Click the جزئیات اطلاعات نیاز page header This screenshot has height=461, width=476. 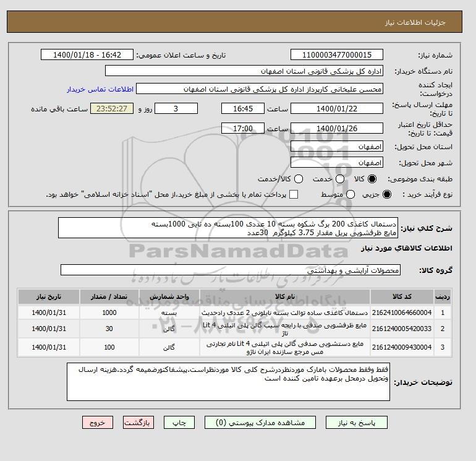(x=415, y=22)
